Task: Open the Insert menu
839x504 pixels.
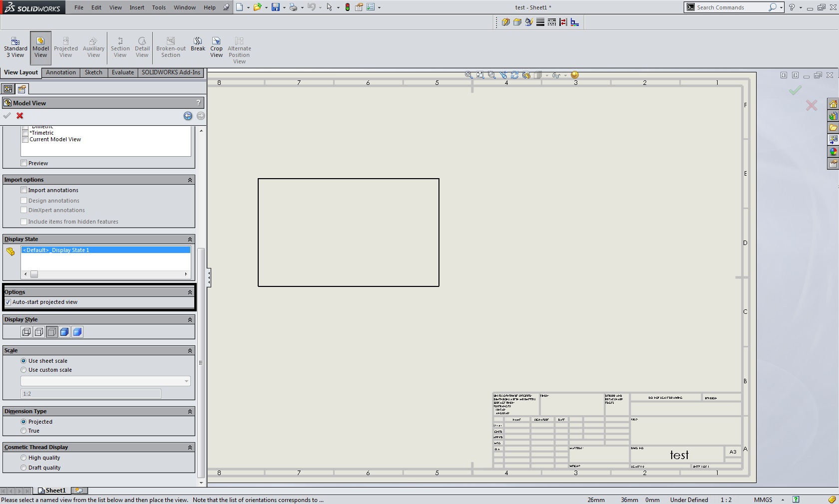Action: (136, 7)
